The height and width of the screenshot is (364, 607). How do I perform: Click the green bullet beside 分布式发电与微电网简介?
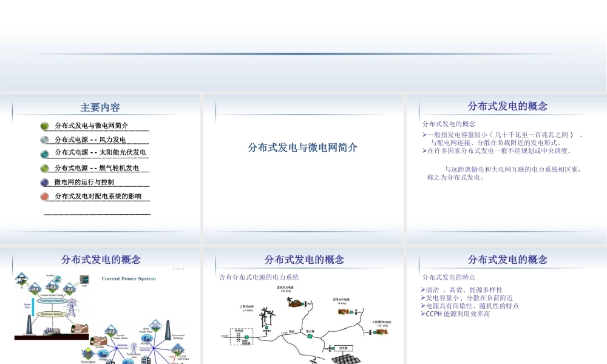tap(44, 126)
